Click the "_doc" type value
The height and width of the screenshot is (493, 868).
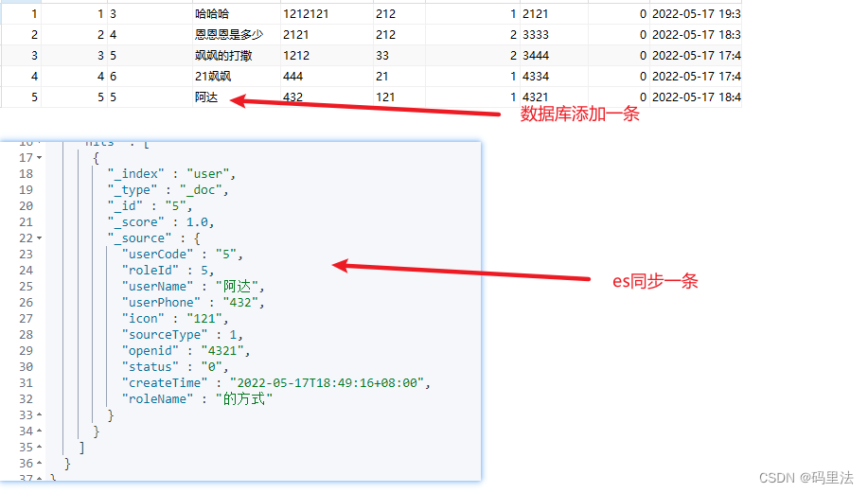(x=201, y=190)
